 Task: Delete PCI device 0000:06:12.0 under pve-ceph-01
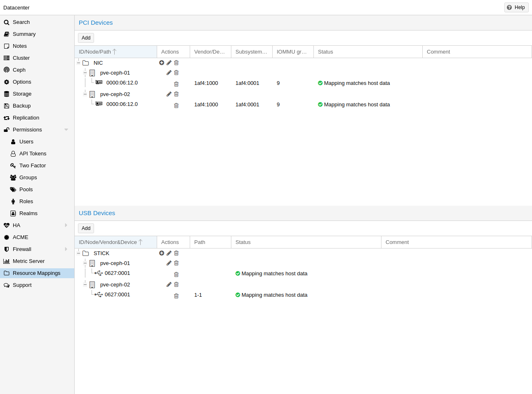coord(177,84)
